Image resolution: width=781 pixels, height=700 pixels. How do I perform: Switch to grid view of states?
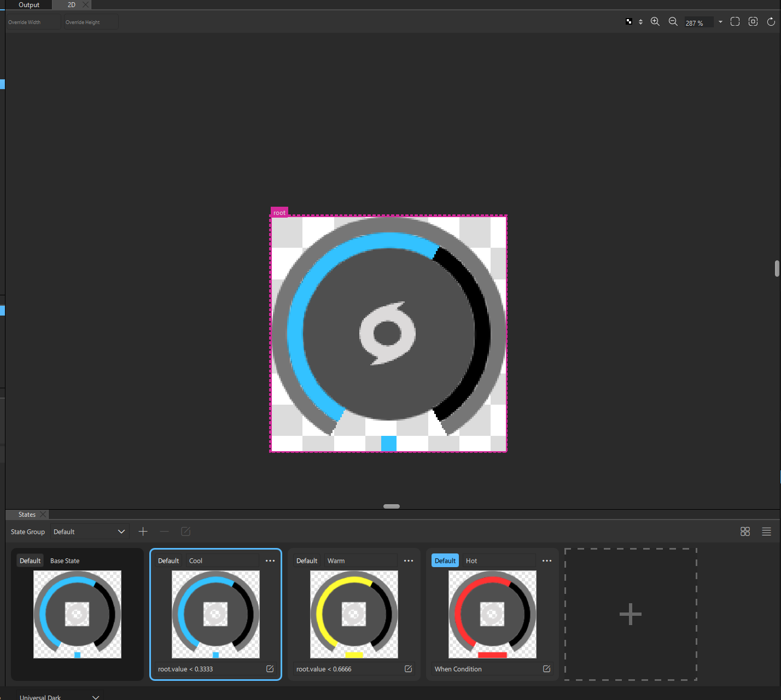[x=745, y=532]
